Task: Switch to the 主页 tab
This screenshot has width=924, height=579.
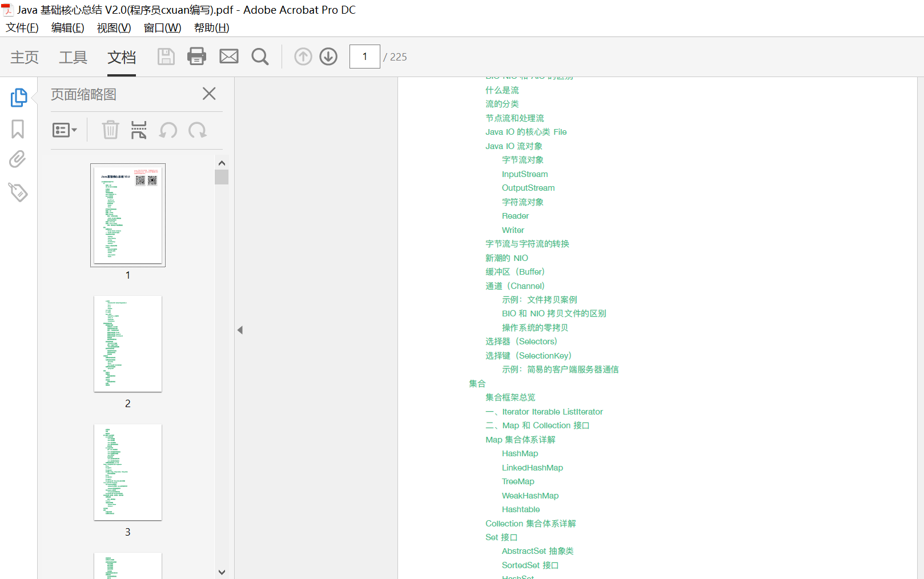Action: [25, 57]
